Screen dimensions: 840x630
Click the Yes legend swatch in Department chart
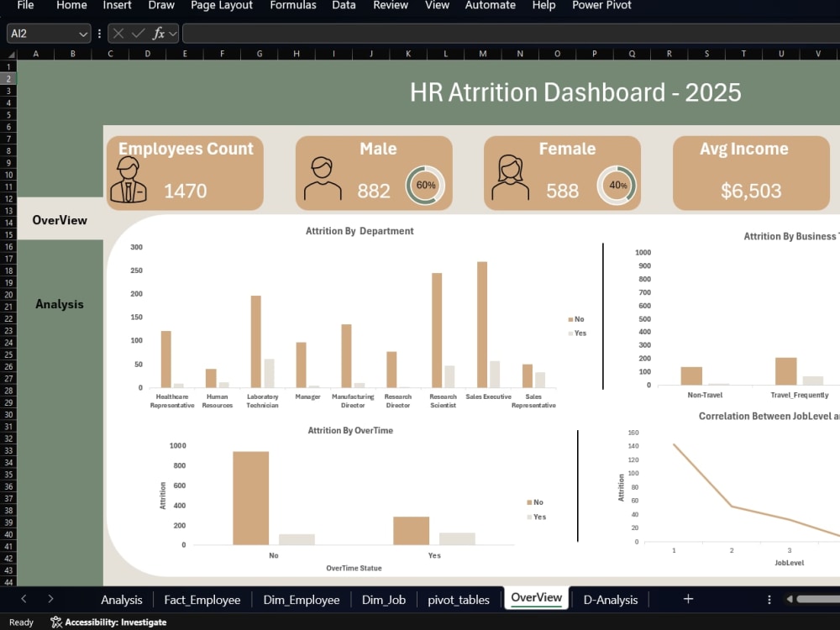coord(570,333)
